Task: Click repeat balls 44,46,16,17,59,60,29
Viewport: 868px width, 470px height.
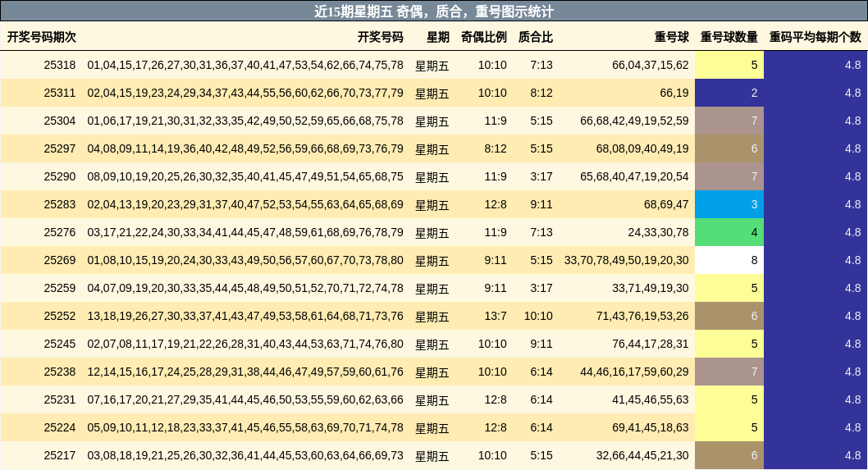Action: 634,372
